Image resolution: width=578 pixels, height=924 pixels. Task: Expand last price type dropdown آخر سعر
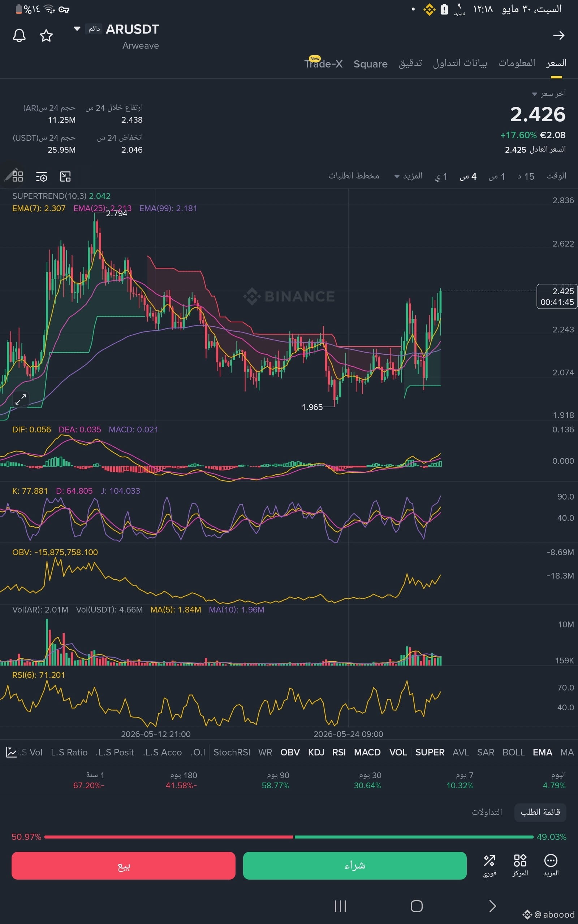pos(549,94)
